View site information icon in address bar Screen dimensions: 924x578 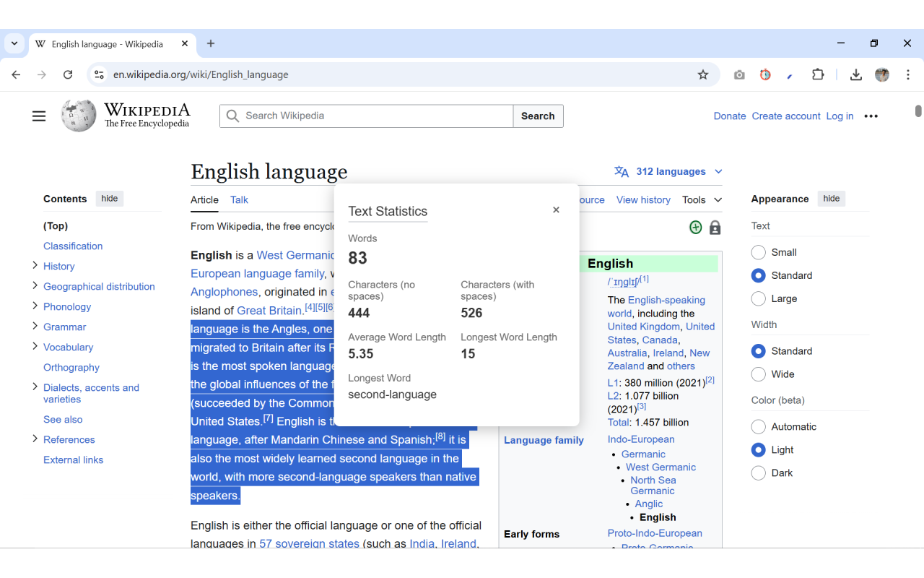100,74
